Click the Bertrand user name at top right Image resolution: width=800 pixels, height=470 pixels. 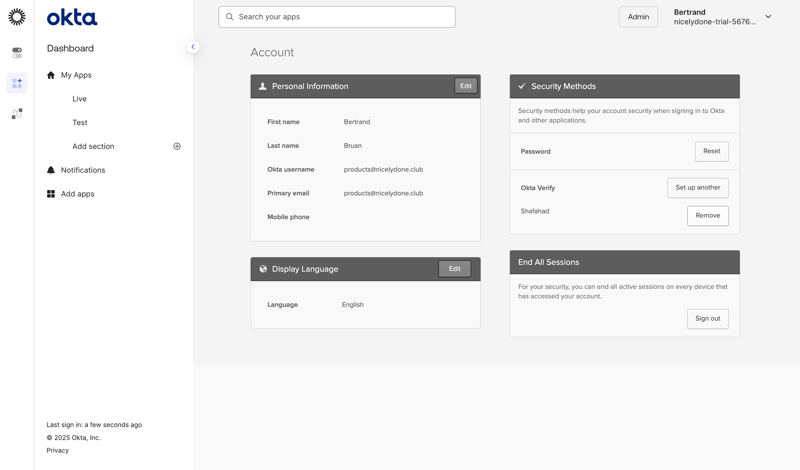click(x=689, y=12)
